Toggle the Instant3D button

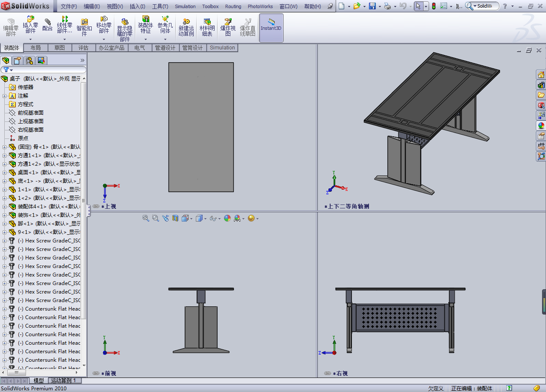tap(271, 28)
